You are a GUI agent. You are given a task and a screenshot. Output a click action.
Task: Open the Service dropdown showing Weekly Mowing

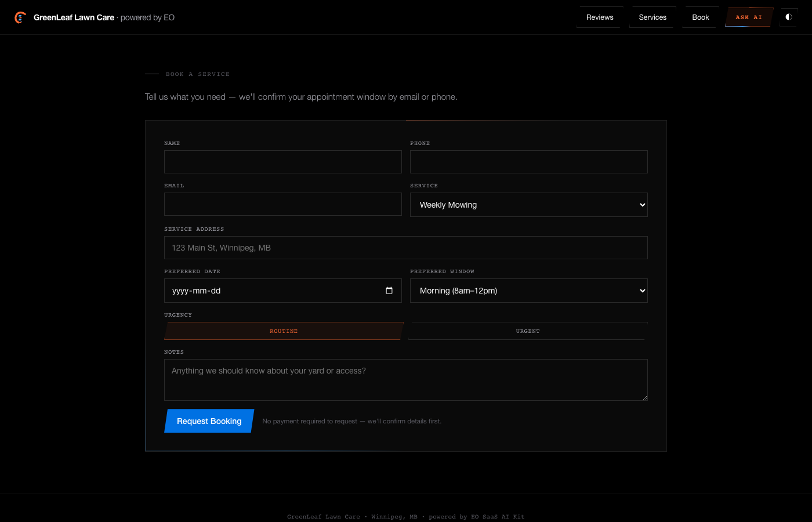529,205
